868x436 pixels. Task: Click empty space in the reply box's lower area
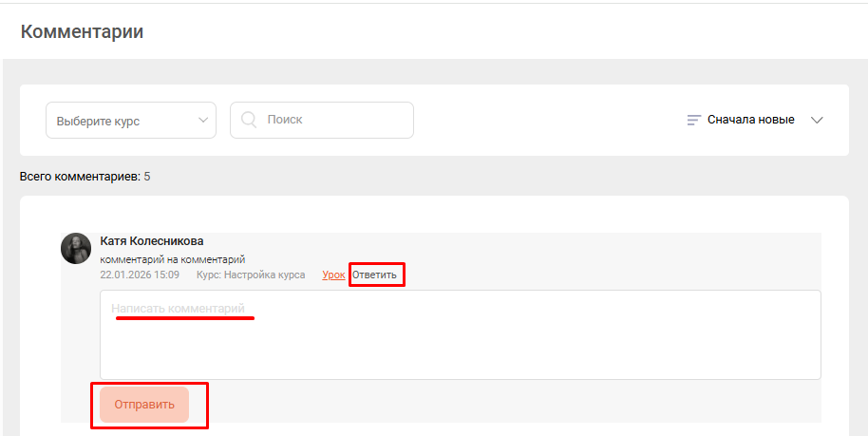point(460,359)
